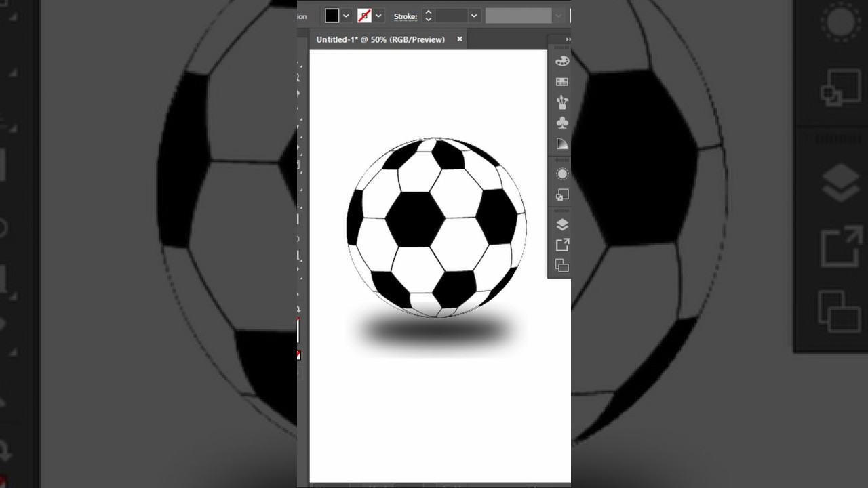868x488 pixels.
Task: Open the Graphic Styles panel icon
Action: [x=562, y=195]
